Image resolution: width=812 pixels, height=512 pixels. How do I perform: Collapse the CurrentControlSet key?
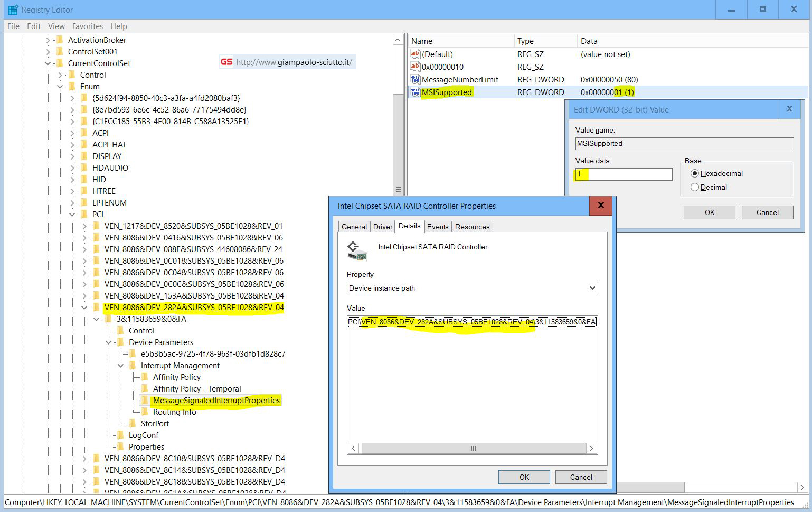(48, 63)
